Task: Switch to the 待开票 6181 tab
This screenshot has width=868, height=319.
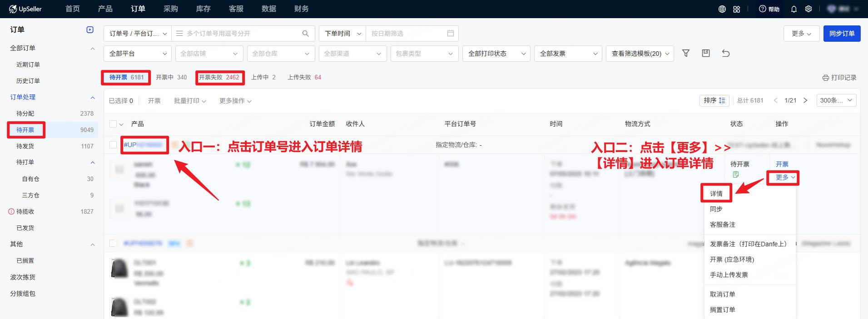Action: tap(126, 77)
